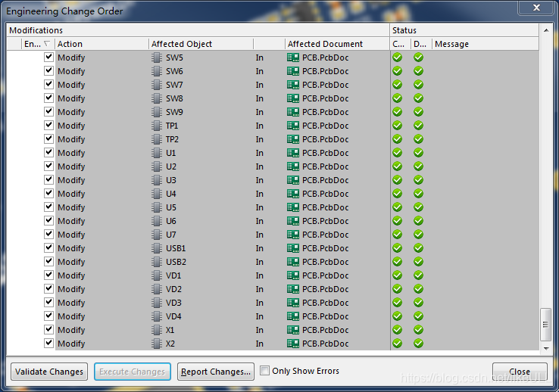This screenshot has height=392, width=559.
Task: Click the component icon for USB1
Action: (x=157, y=248)
